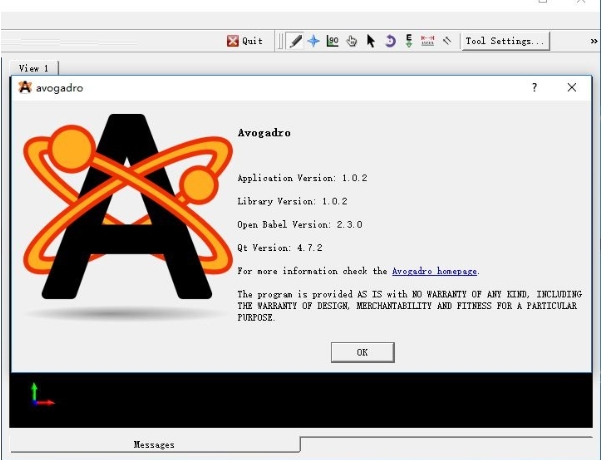The width and height of the screenshot is (612, 460).
Task: Click the bold Avogadro heading
Action: point(264,133)
